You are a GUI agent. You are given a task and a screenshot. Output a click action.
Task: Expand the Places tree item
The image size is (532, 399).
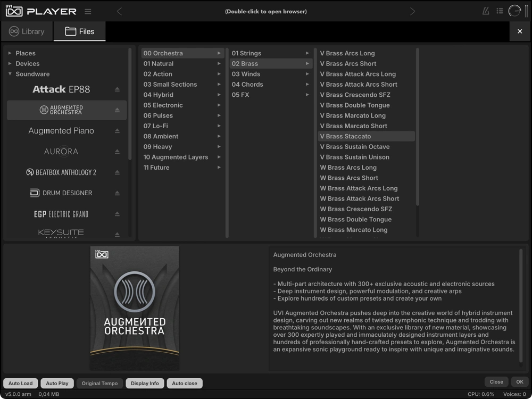point(10,53)
